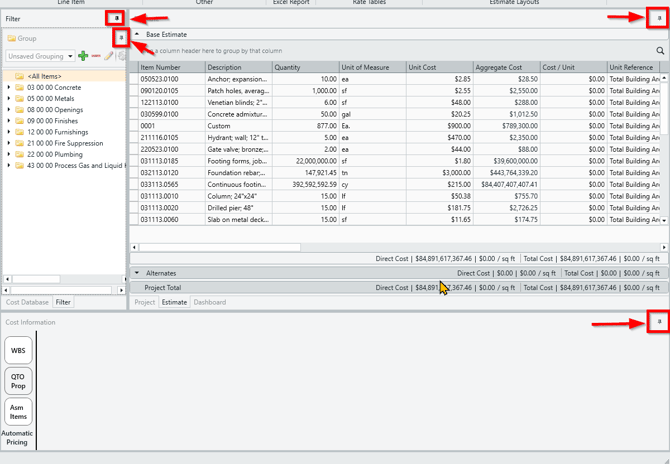Click quantity 22,000,000.00 in Footing forms row
This screenshot has width=670, height=464.
click(306, 161)
